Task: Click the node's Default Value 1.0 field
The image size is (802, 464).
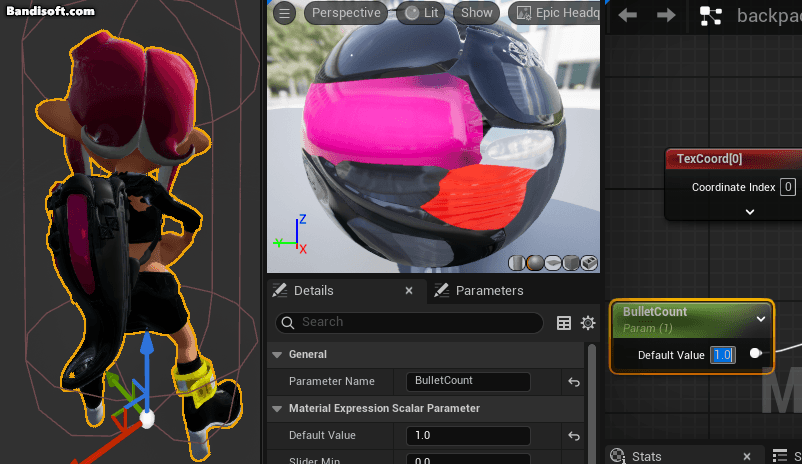Action: 723,355
